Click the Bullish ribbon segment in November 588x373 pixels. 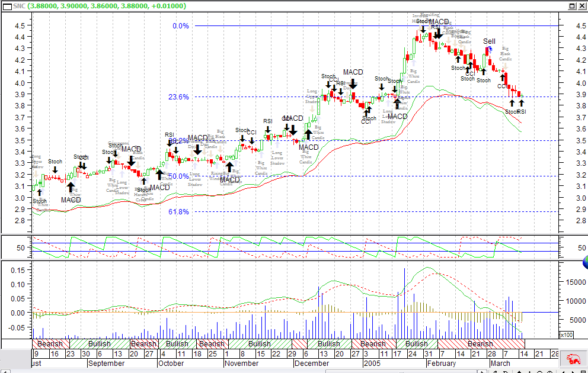[x=260, y=343]
